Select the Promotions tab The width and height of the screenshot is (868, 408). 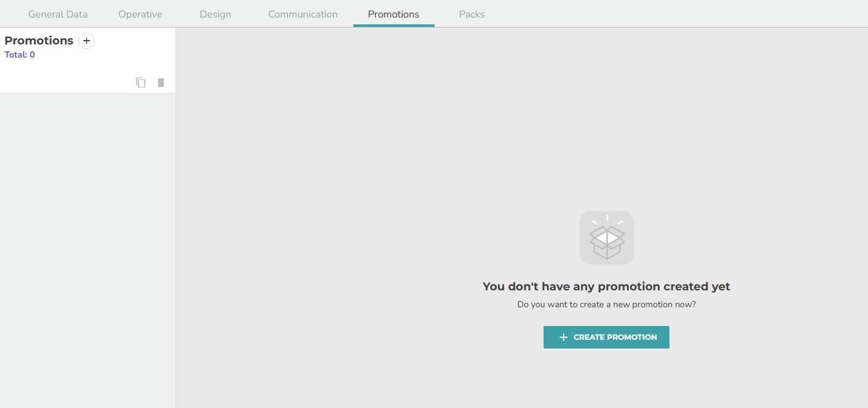click(394, 14)
